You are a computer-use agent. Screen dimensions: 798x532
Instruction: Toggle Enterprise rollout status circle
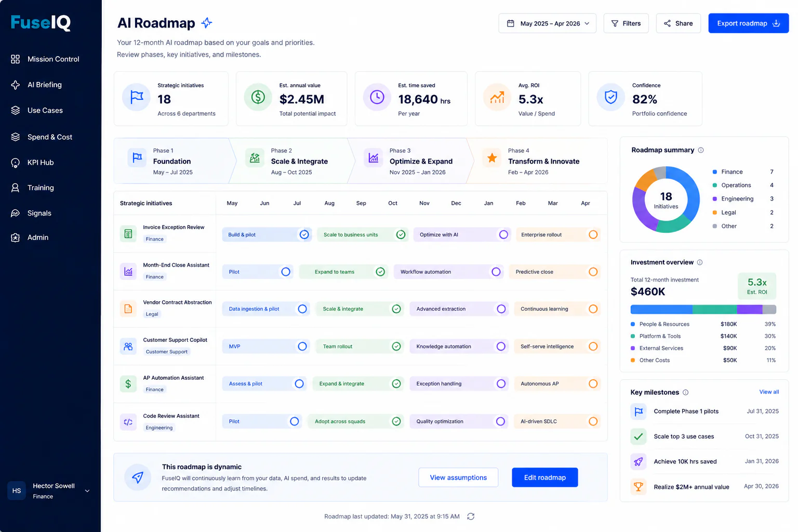tap(593, 235)
